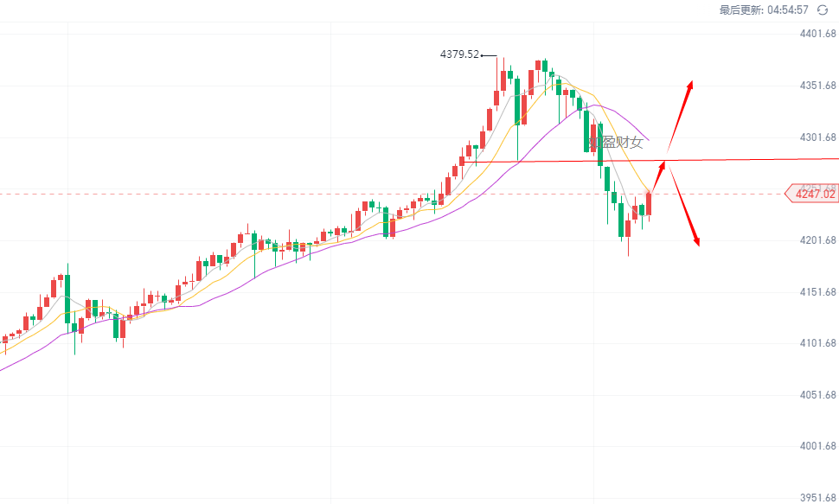Screen dimensions: 839x504
Task: Click the latest red candlestick on the chart
Action: click(649, 204)
